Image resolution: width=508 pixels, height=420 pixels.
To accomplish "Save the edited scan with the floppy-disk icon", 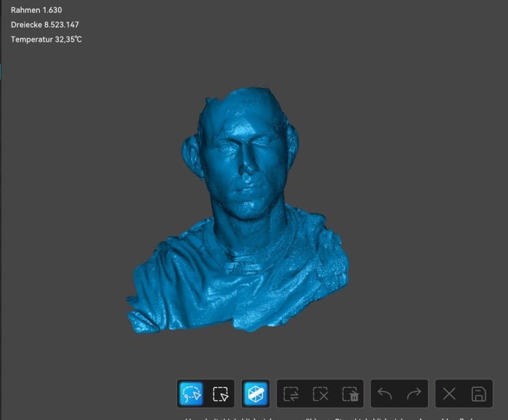I will pyautogui.click(x=478, y=394).
